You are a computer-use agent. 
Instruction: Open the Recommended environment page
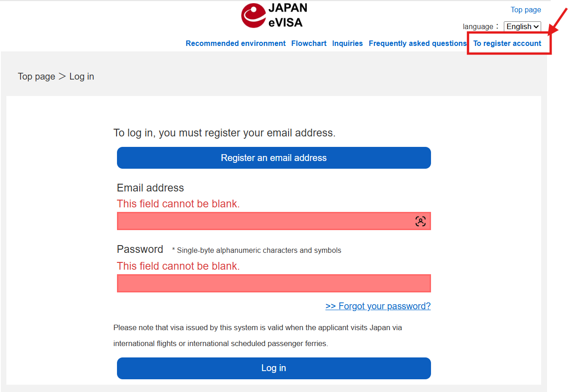click(235, 44)
